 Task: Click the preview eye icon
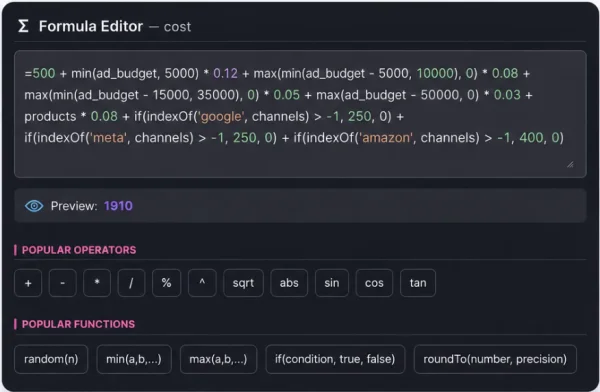(34, 206)
